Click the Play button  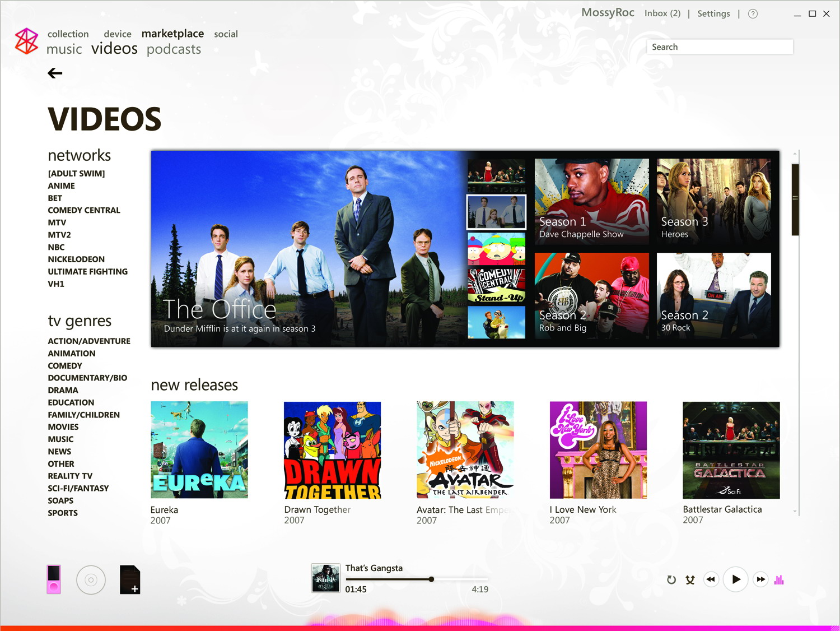(x=736, y=579)
